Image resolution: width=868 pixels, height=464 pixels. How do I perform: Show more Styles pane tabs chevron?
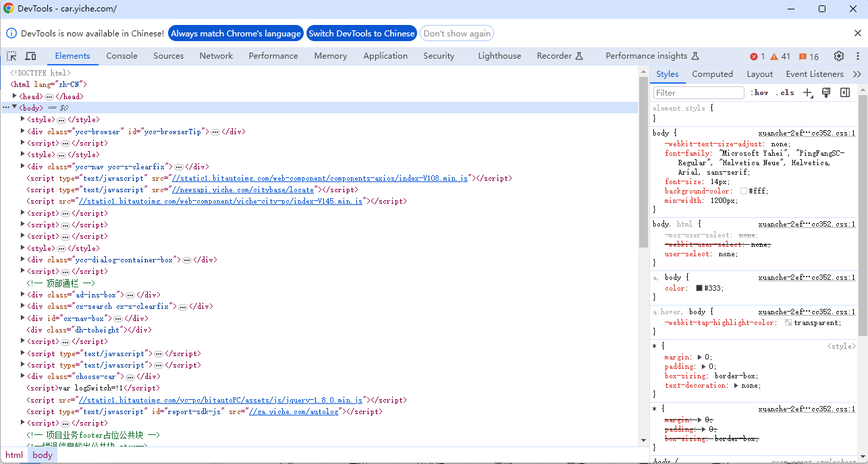[x=857, y=74]
